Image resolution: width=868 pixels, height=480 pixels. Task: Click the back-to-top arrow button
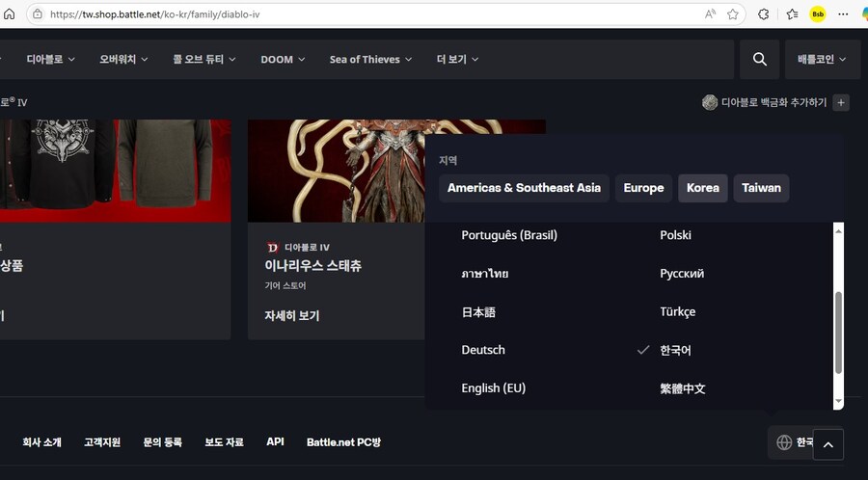tap(828, 444)
